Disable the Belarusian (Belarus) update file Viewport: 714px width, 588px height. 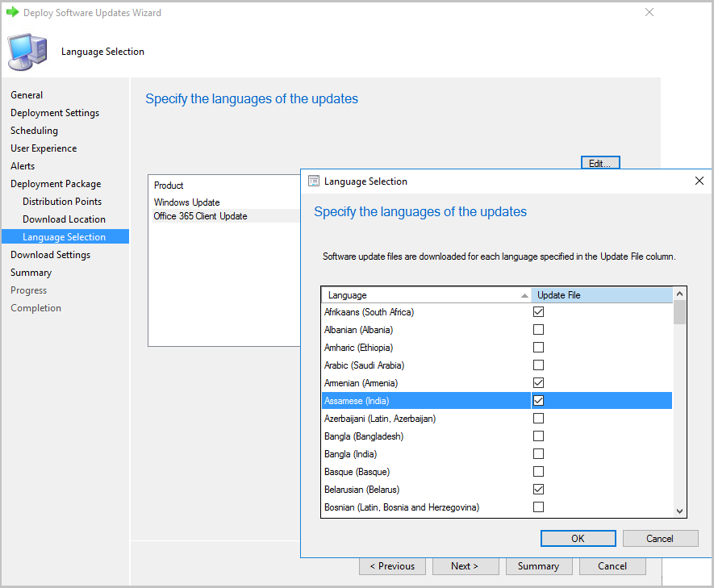(538, 489)
